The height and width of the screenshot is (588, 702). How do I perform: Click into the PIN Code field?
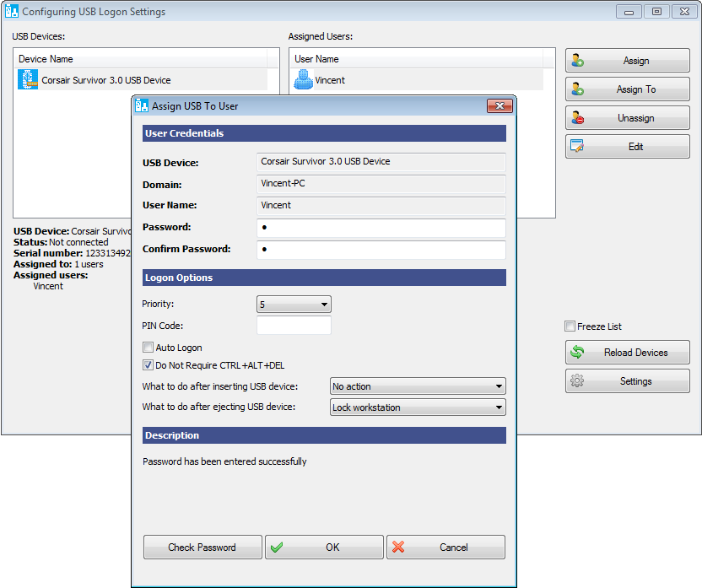point(294,326)
